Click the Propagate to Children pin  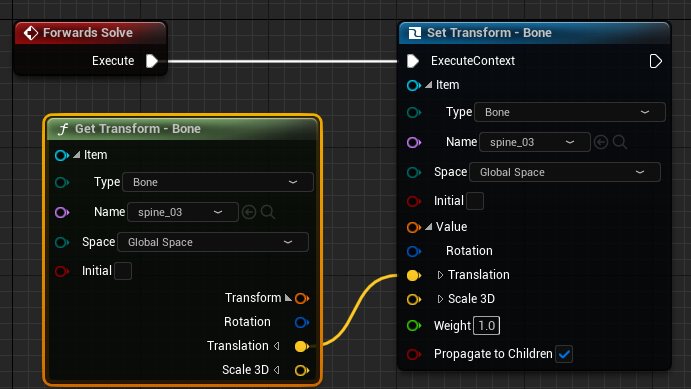pyautogui.click(x=413, y=354)
